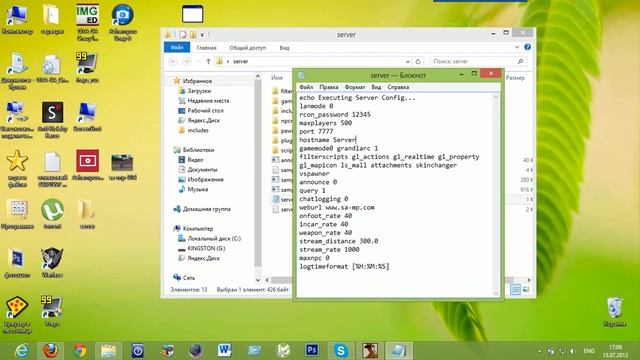
Task: Select Избранное in the navigation pane
Action: (x=197, y=81)
